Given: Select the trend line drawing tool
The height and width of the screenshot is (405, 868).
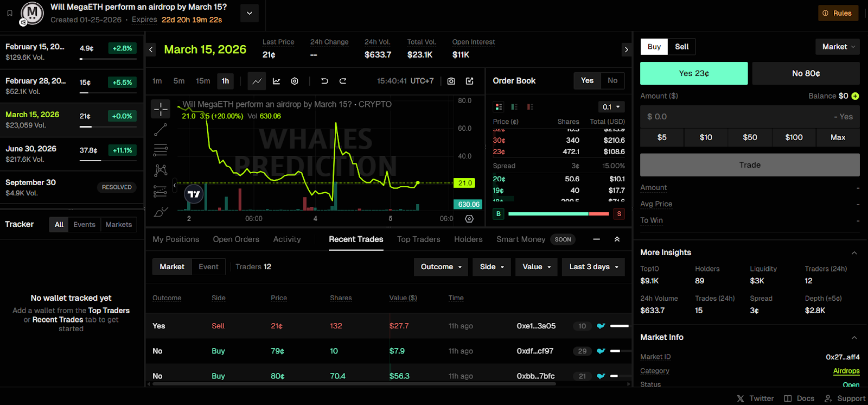Looking at the screenshot, I should pyautogui.click(x=161, y=130).
